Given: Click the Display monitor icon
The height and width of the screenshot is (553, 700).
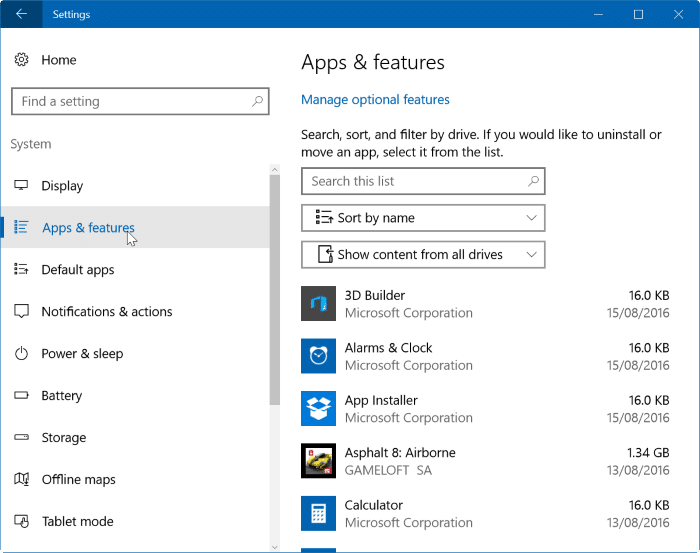Looking at the screenshot, I should pyautogui.click(x=21, y=185).
